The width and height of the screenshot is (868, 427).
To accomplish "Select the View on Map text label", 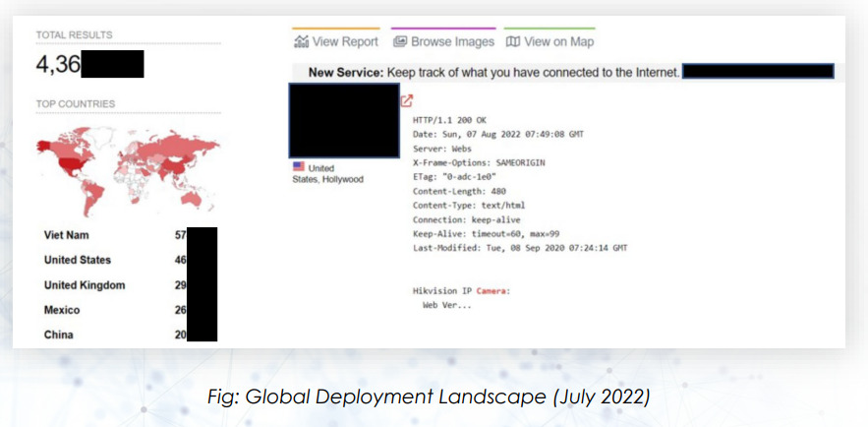I will point(558,42).
